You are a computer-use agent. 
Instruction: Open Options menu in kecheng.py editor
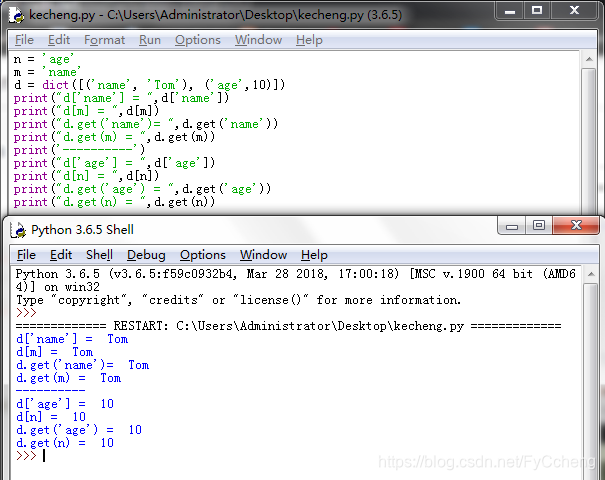click(x=198, y=40)
